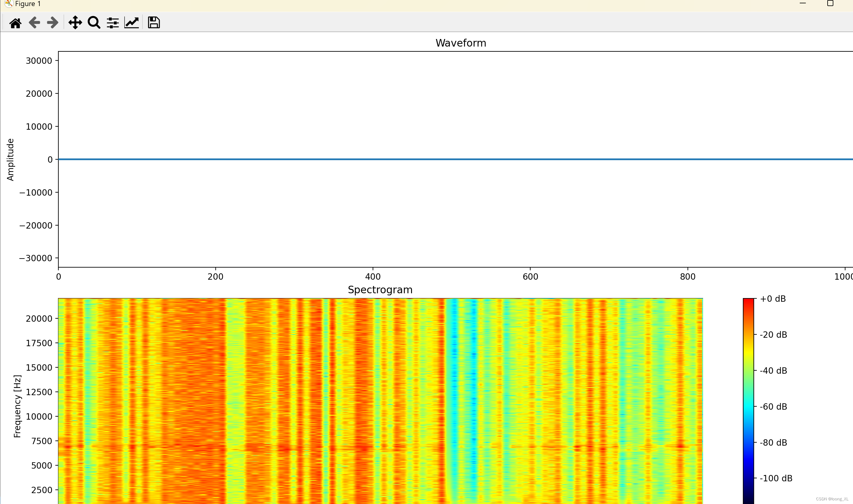Go forward to next view arrow
The image size is (853, 504).
click(x=53, y=23)
